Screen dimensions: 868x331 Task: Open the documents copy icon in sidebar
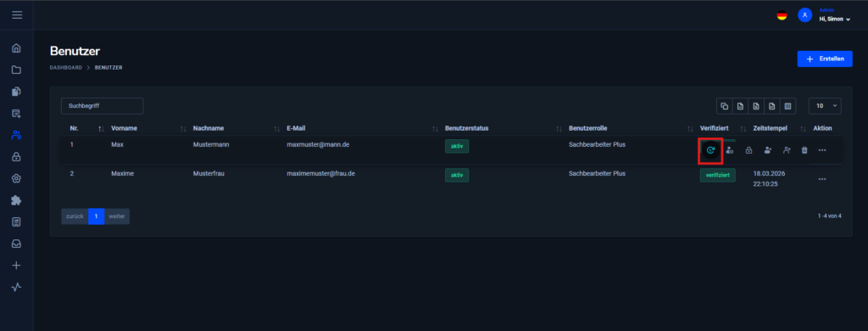coord(17,92)
